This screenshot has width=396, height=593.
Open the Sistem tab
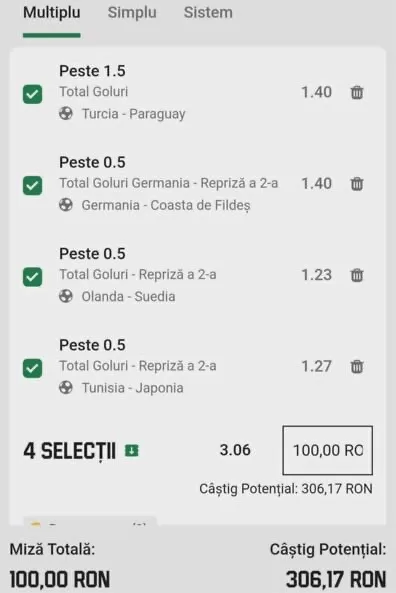pyautogui.click(x=208, y=12)
